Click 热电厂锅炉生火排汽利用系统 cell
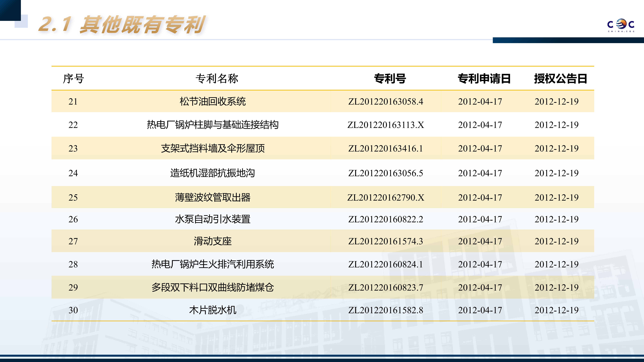The image size is (644, 362). [212, 264]
